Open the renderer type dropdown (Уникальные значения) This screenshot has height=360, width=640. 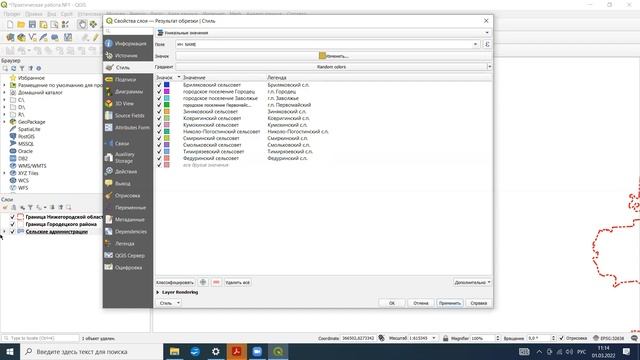[x=323, y=33]
